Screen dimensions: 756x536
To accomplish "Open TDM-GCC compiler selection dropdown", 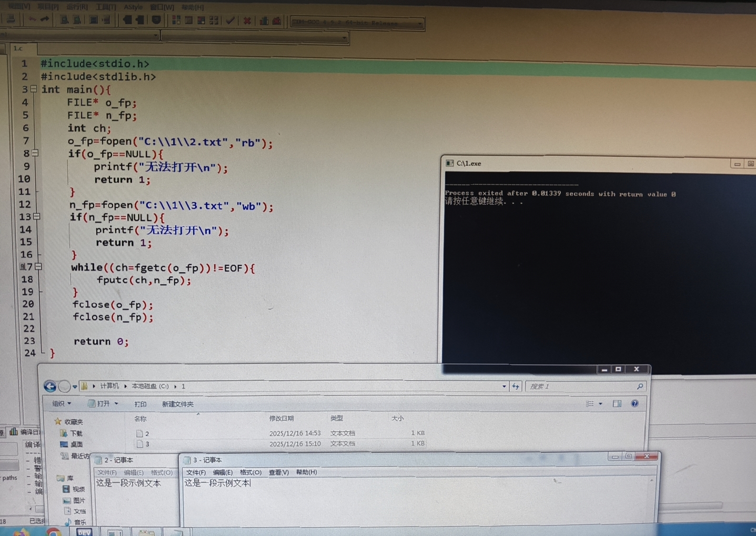I will click(419, 23).
